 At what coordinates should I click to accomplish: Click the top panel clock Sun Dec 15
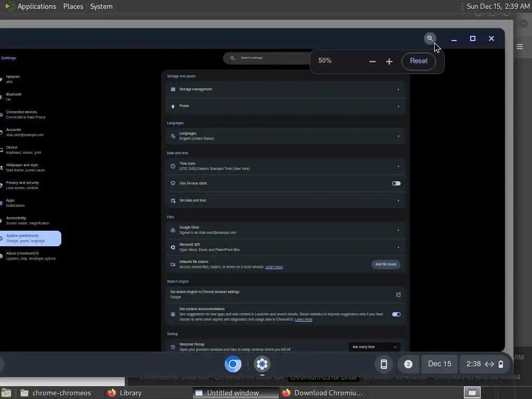[498, 6]
